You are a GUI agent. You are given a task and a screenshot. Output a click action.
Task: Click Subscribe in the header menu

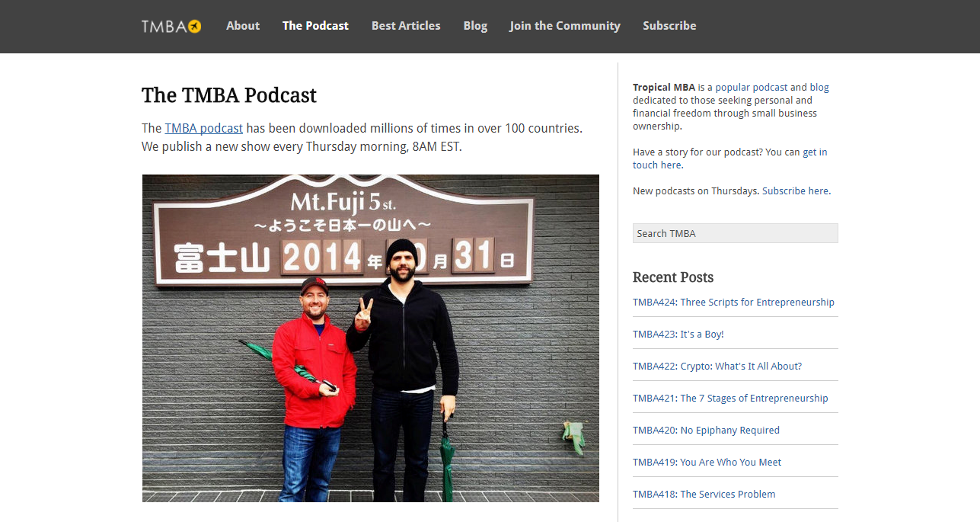point(669,25)
